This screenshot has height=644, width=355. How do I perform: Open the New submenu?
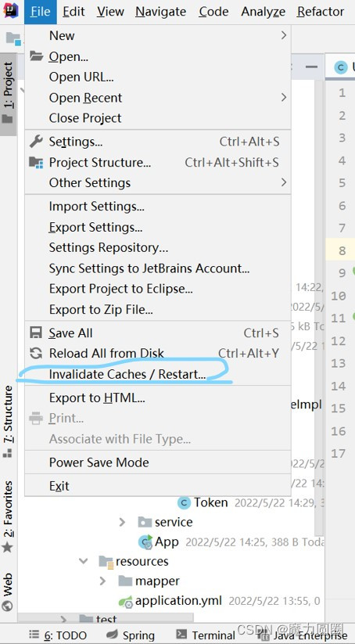click(158, 36)
